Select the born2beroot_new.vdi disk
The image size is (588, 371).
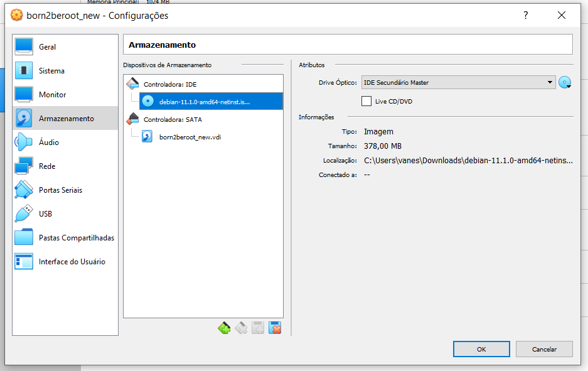190,137
